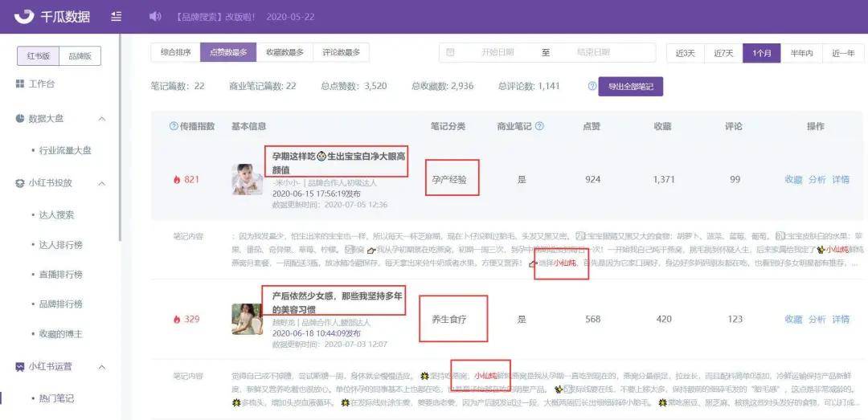Click the question icon before 导出全部笔记
Image resolution: width=868 pixels, height=420 pixels.
[x=592, y=86]
